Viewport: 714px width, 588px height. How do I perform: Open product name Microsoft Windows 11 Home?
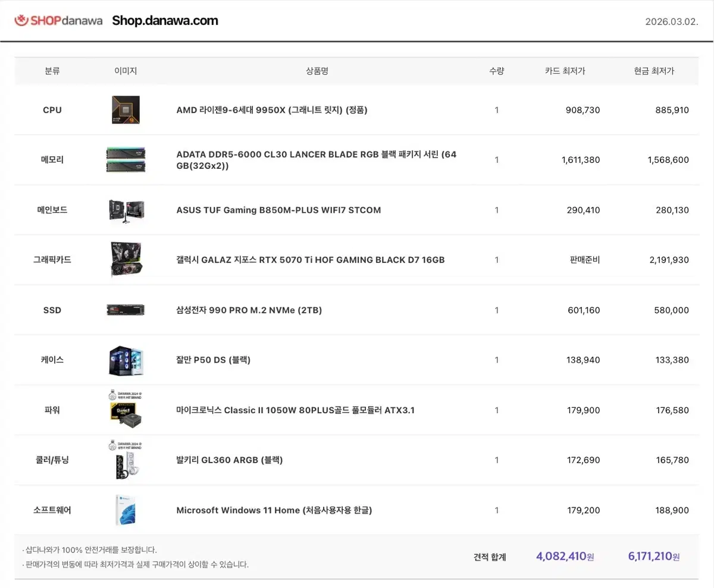click(x=274, y=510)
